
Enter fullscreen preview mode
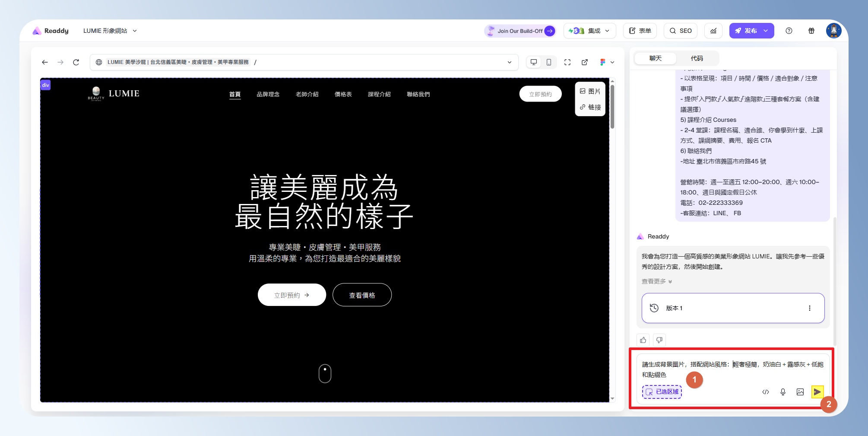coord(567,62)
